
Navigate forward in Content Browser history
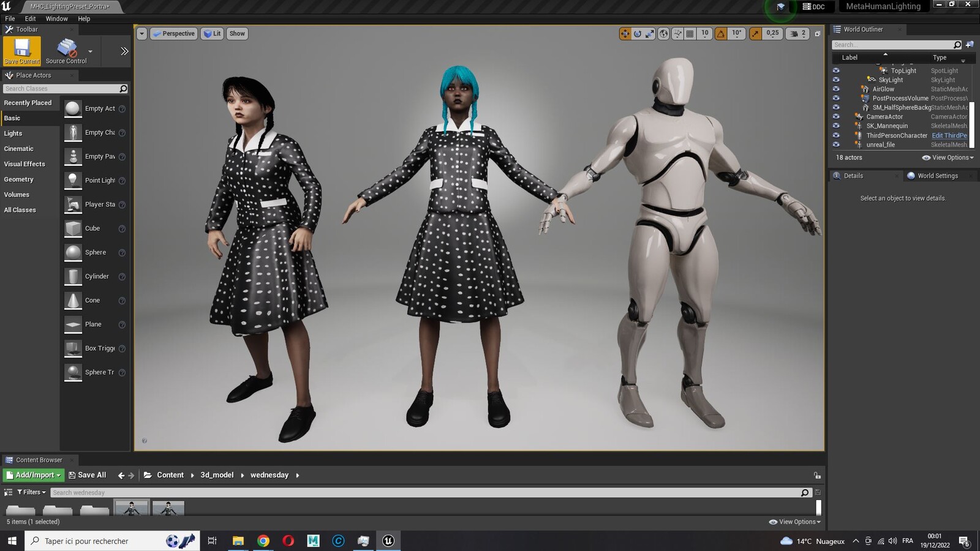click(131, 475)
